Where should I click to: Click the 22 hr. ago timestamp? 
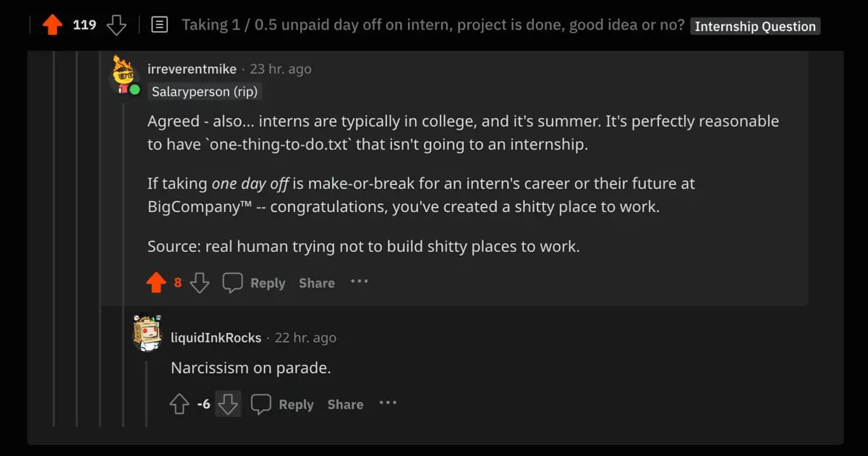click(x=305, y=337)
